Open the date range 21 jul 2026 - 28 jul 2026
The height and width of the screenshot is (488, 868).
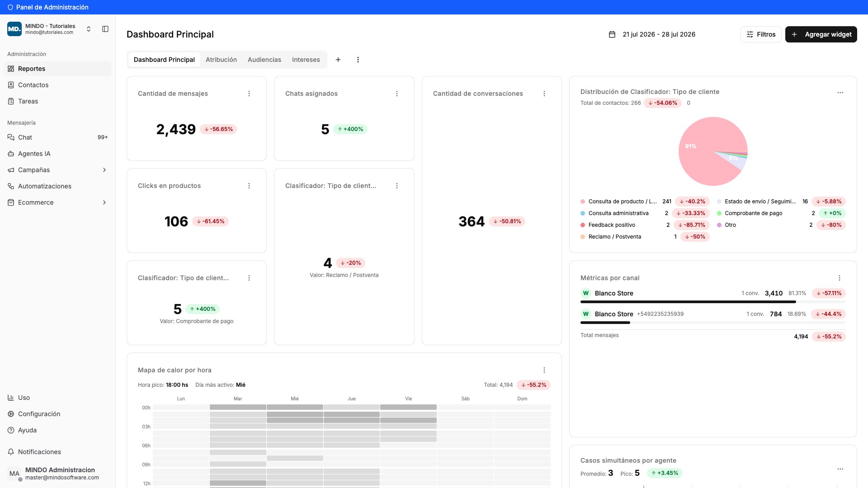click(x=659, y=34)
